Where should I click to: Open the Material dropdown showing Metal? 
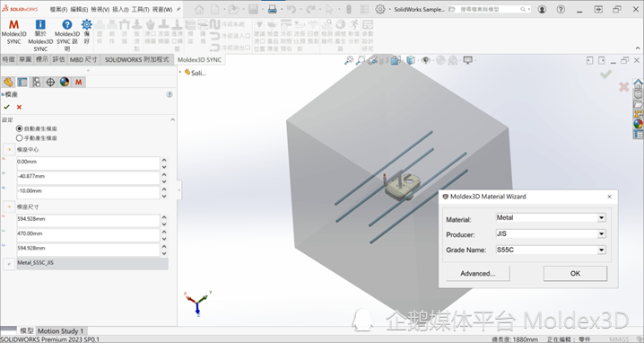551,218
